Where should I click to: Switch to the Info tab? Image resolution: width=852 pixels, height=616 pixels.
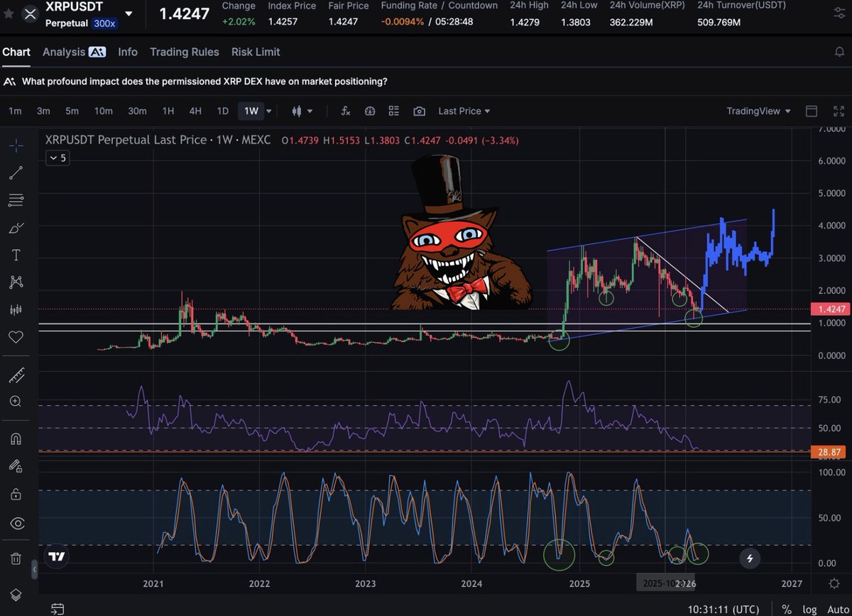click(128, 52)
